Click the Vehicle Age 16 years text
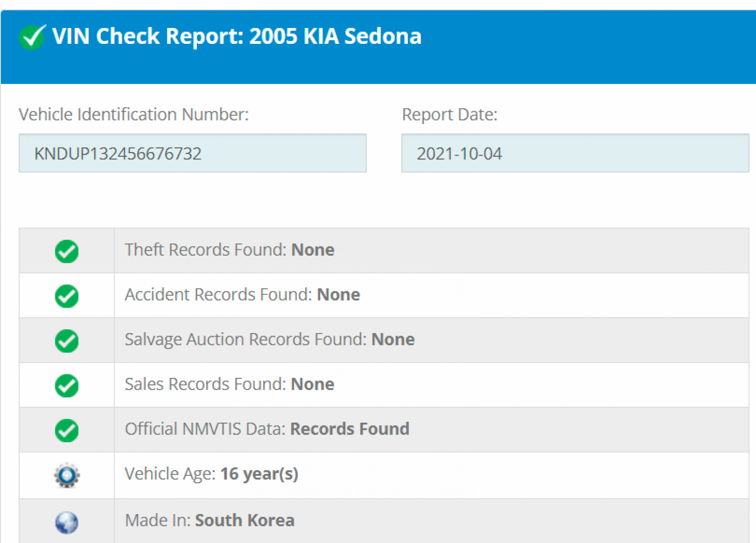Image resolution: width=756 pixels, height=543 pixels. tap(211, 474)
